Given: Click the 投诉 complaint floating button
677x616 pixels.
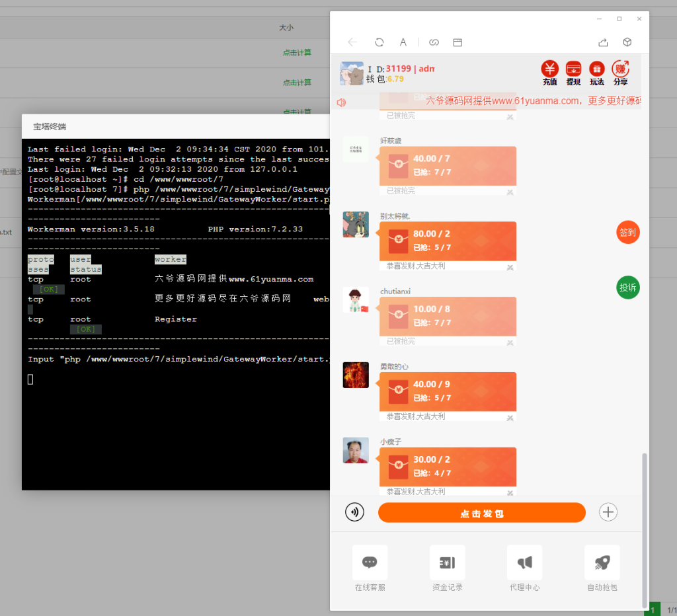Looking at the screenshot, I should point(628,288).
